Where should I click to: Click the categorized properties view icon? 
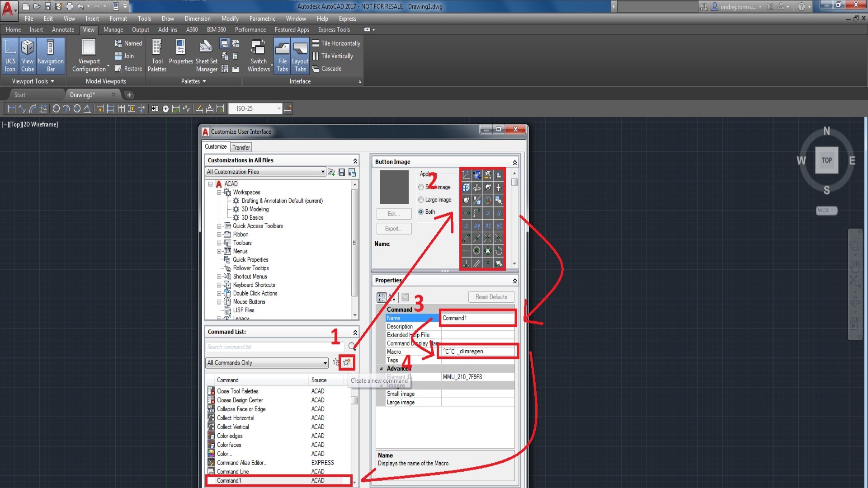click(382, 297)
